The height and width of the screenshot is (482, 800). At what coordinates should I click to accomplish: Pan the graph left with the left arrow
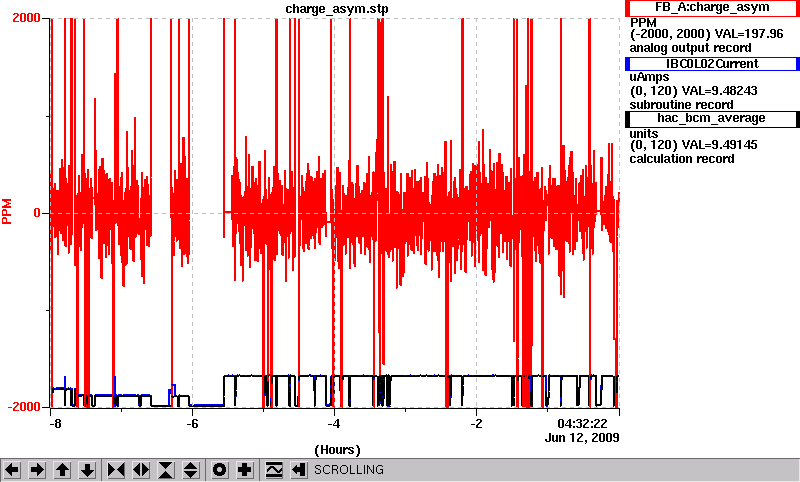point(12,469)
